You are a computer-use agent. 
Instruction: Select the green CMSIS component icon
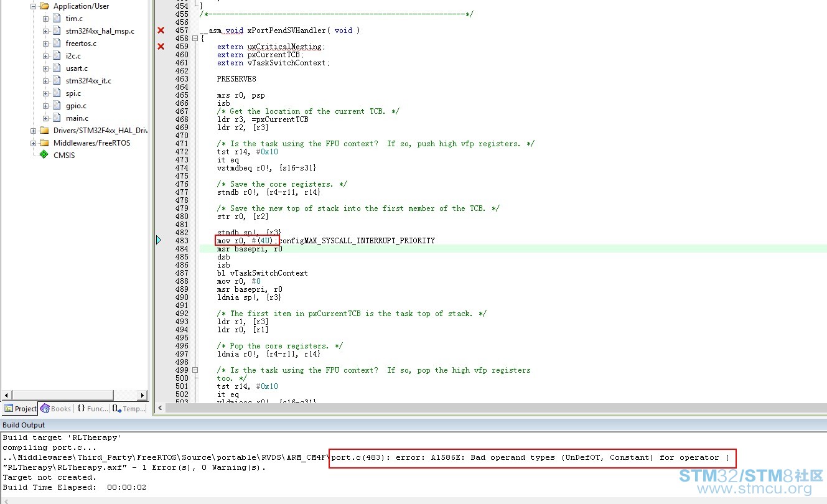(44, 155)
